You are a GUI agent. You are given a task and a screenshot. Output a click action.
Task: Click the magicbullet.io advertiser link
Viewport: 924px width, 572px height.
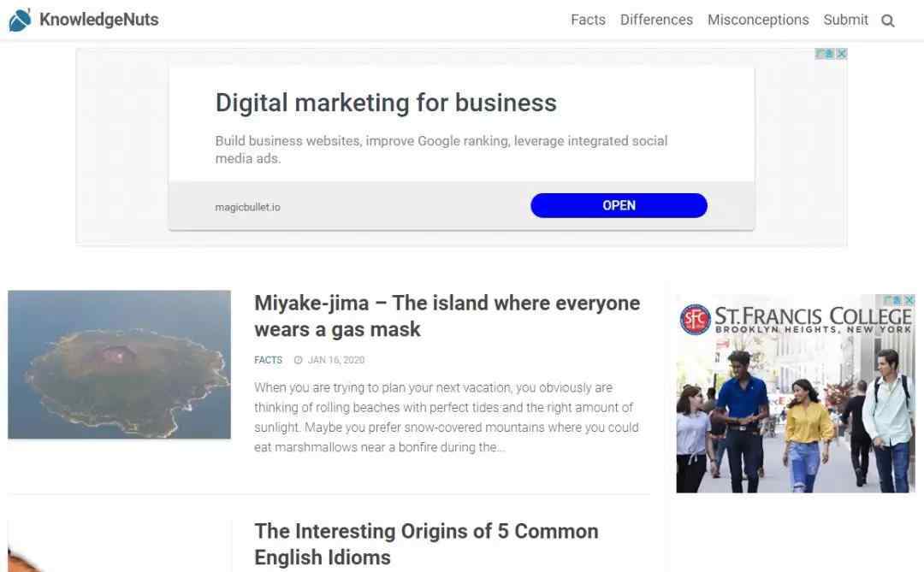[247, 207]
